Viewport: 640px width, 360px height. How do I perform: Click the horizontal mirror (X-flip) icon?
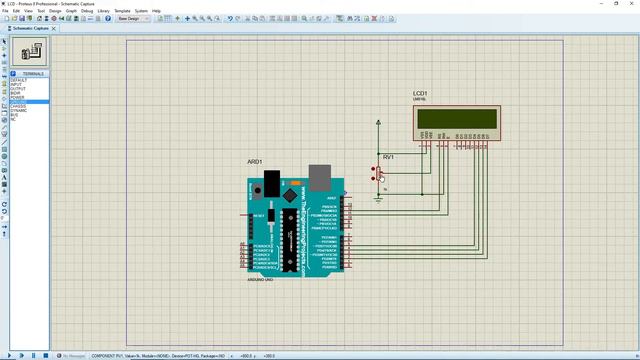4,227
